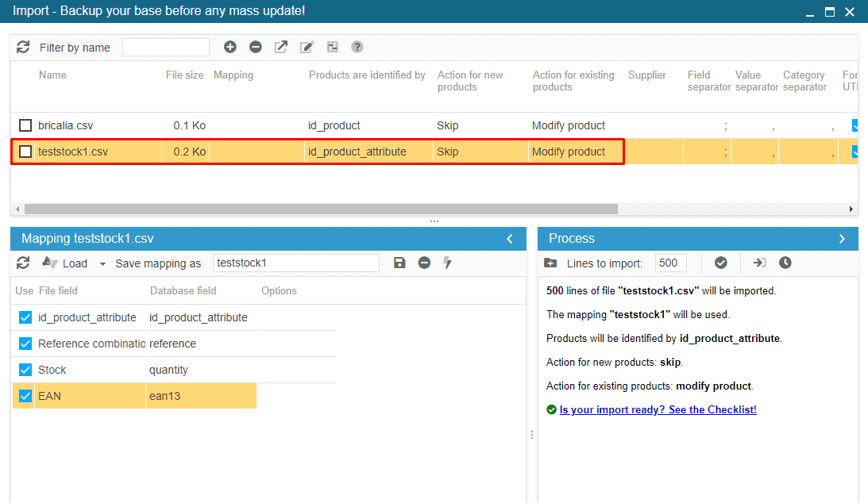Sort by Name column header
868x503 pixels.
(52, 75)
